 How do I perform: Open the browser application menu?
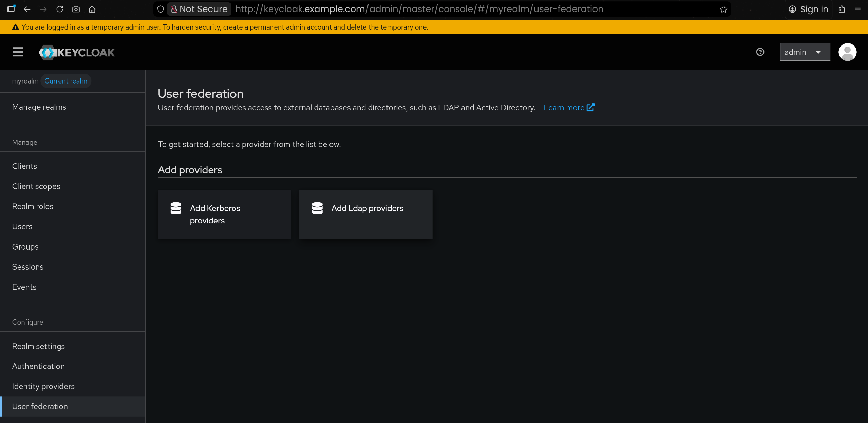857,9
